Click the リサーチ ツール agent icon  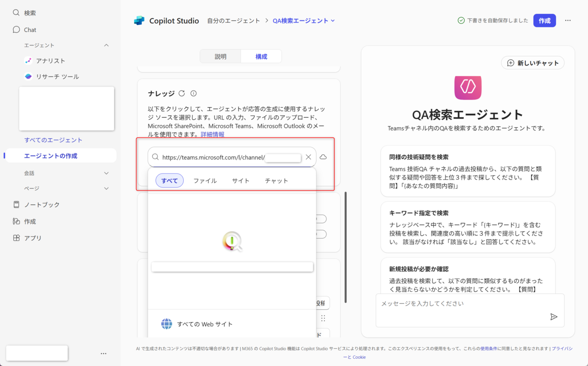click(x=28, y=76)
